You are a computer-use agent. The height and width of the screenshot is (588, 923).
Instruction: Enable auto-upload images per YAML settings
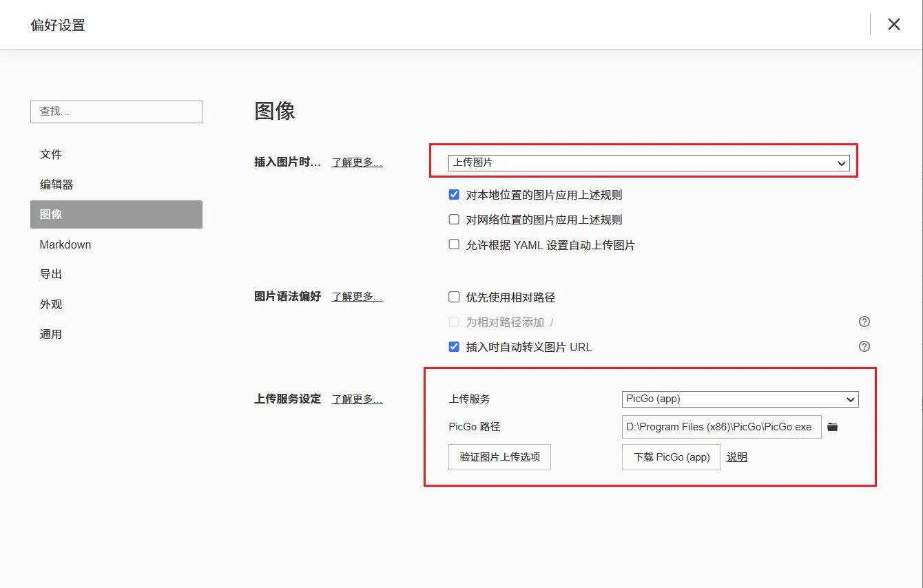coord(453,244)
